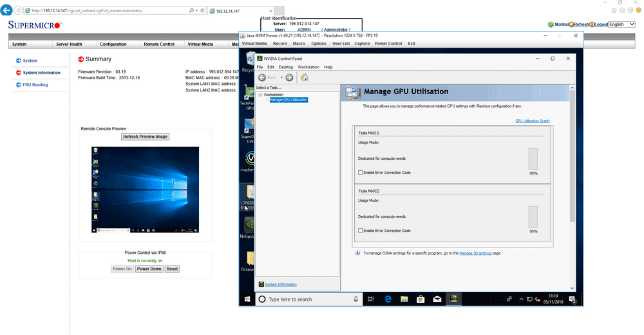Click the Cortana circle icon in taskbar
The image size is (644, 335).
[262, 299]
